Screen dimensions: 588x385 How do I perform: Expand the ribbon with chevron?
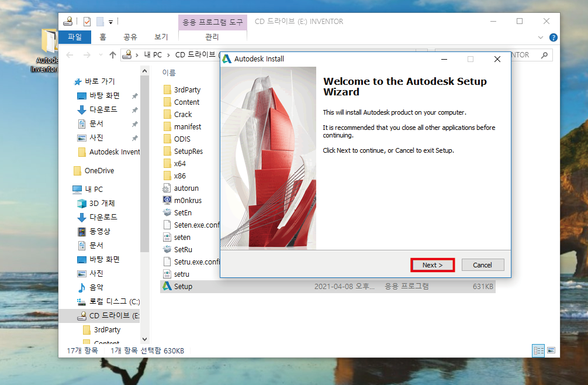541,37
